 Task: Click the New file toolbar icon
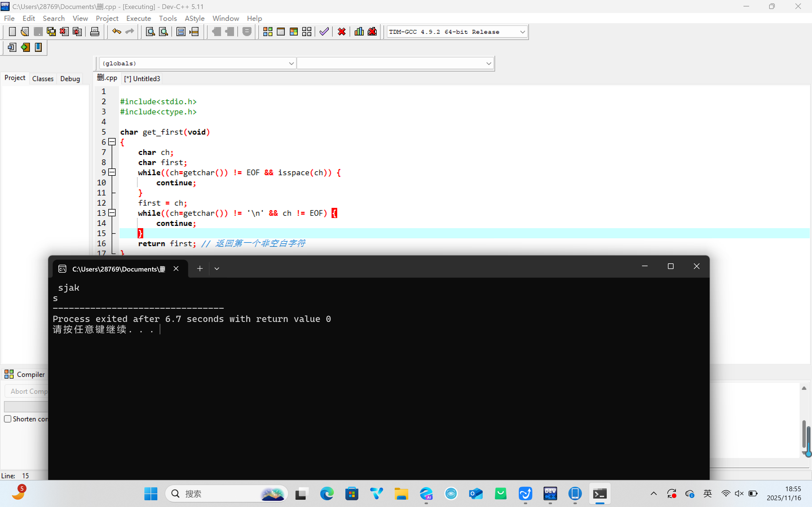[12, 32]
